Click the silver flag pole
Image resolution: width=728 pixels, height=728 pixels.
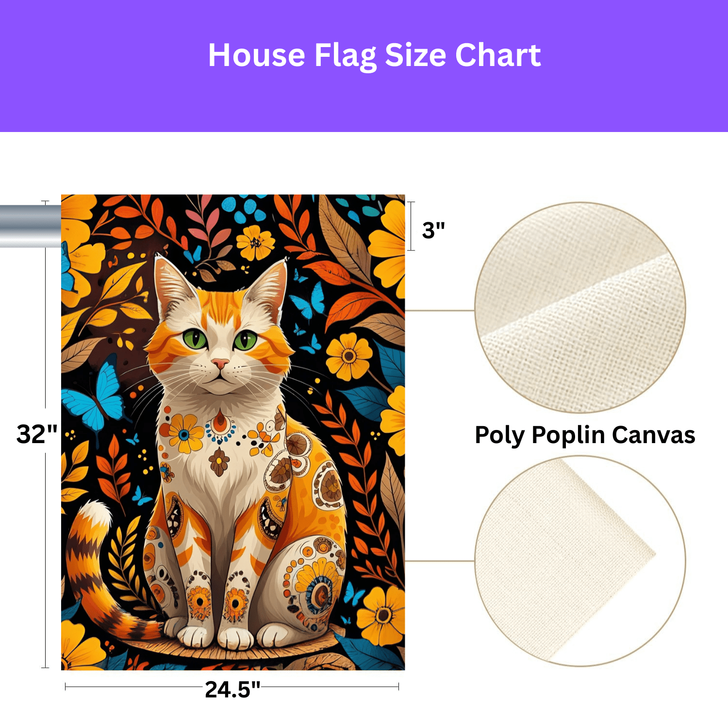coord(30,226)
